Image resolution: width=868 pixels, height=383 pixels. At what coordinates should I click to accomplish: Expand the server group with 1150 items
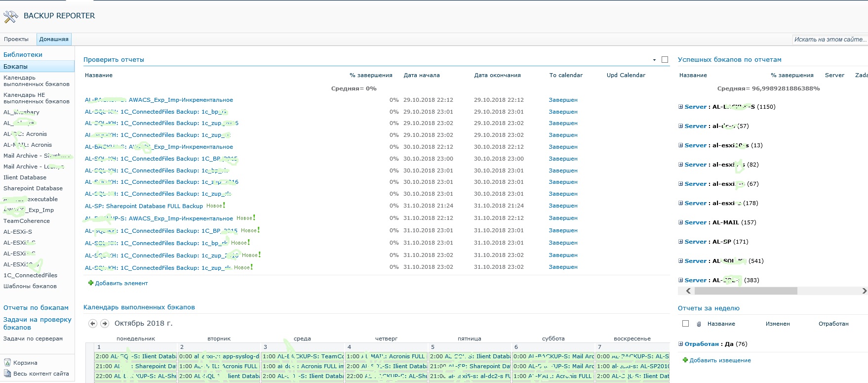(x=681, y=107)
